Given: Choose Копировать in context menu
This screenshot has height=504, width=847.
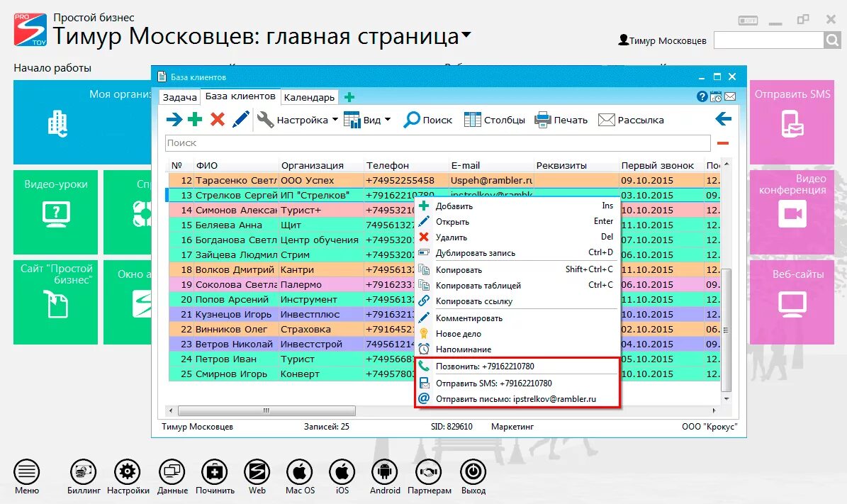Looking at the screenshot, I should click(x=517, y=269).
